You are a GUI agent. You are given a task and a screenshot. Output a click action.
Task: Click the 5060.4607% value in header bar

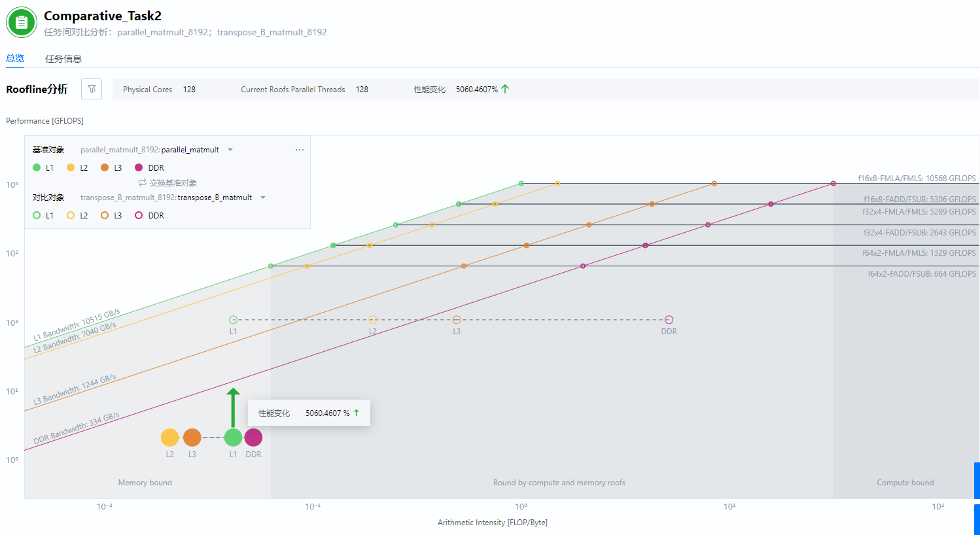pos(477,90)
